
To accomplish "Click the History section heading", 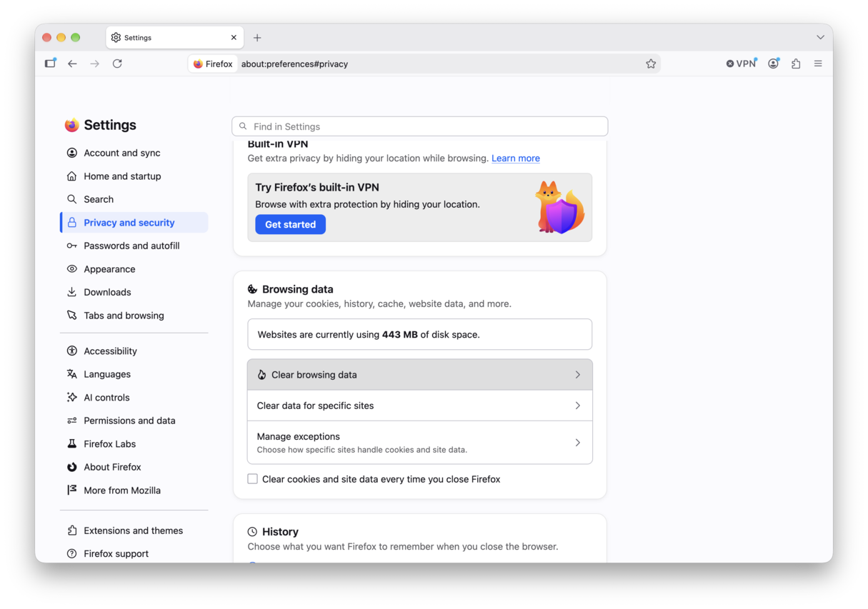I will point(280,532).
